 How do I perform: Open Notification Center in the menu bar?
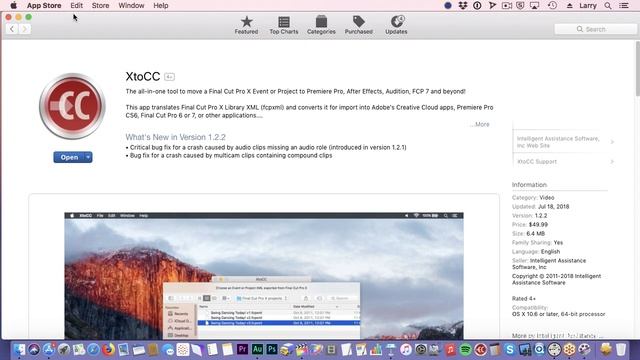(624, 5)
